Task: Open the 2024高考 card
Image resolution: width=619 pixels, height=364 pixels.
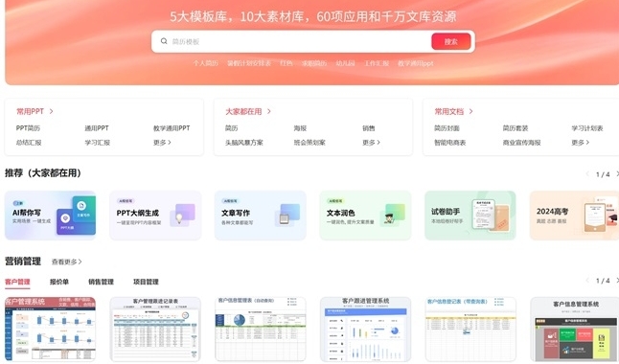Action: pos(574,216)
